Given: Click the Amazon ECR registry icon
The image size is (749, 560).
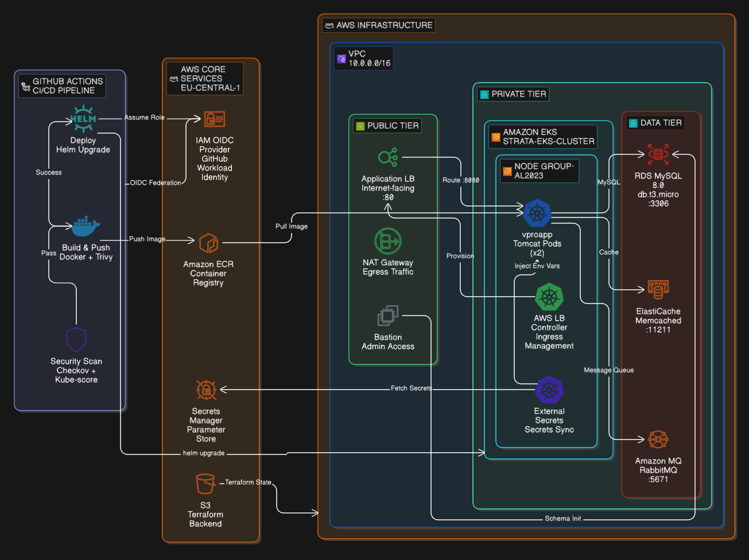Looking at the screenshot, I should (208, 243).
